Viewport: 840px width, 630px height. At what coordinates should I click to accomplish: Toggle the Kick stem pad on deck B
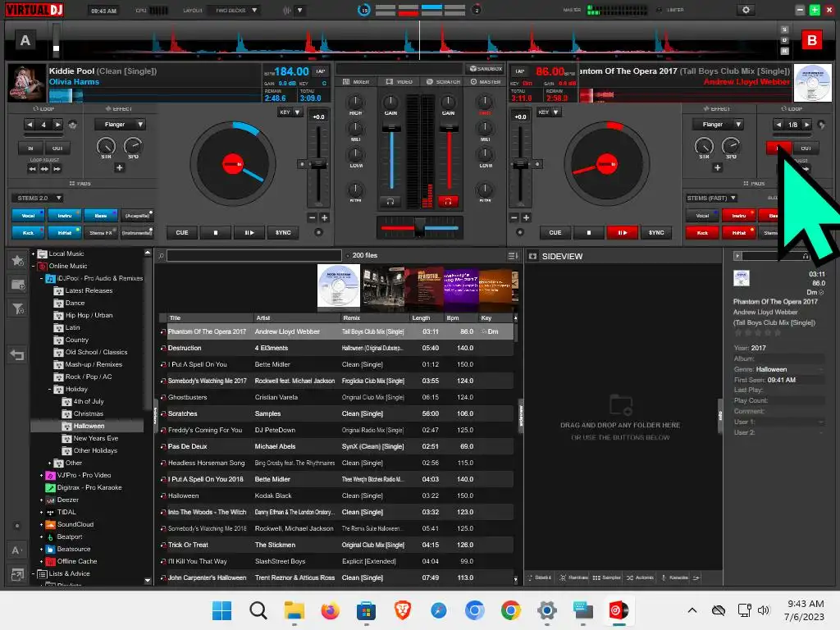(x=702, y=232)
